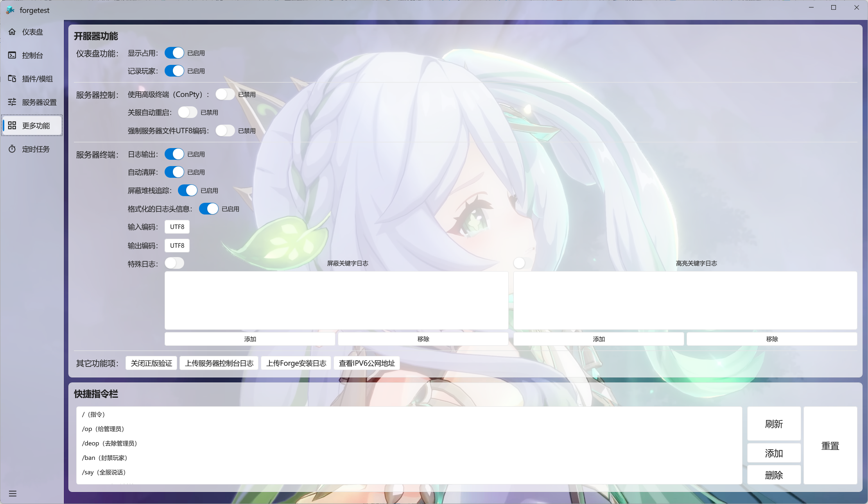Click the dashboard home icon
868x504 pixels.
(x=12, y=32)
